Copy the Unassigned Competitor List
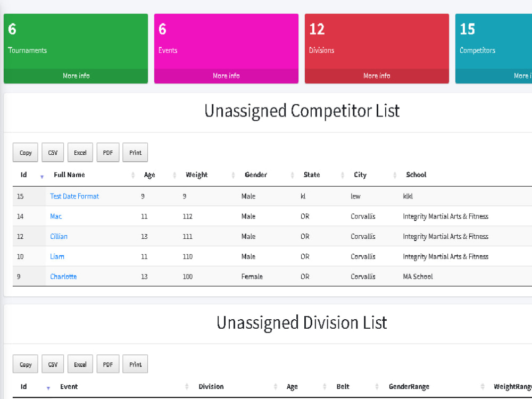This screenshot has width=532, height=399. (26, 153)
